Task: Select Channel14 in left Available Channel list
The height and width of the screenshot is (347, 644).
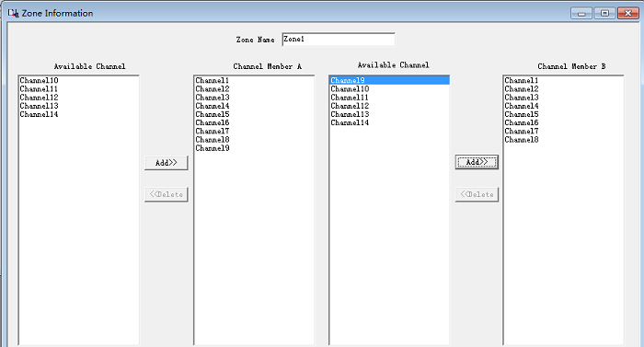Action: pos(39,114)
